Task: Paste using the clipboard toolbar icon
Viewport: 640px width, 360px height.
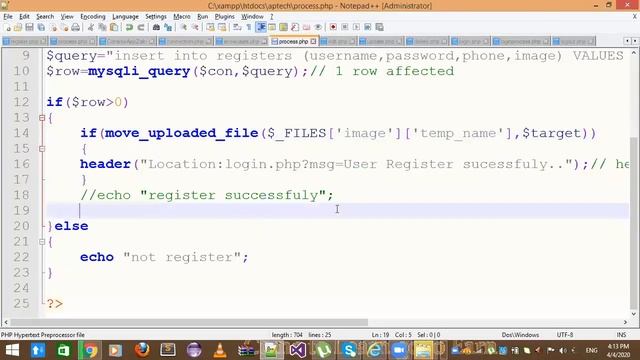Action: point(114,27)
